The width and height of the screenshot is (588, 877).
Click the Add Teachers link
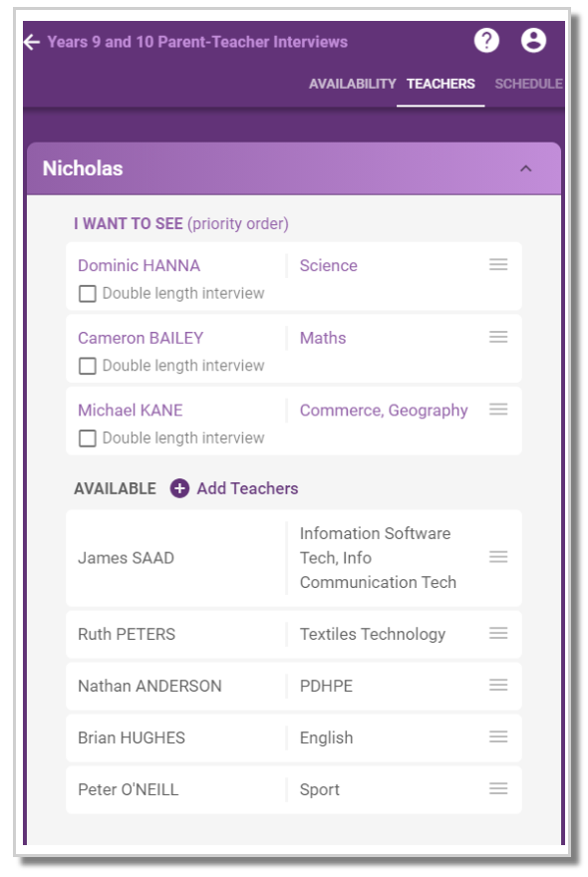click(x=247, y=488)
